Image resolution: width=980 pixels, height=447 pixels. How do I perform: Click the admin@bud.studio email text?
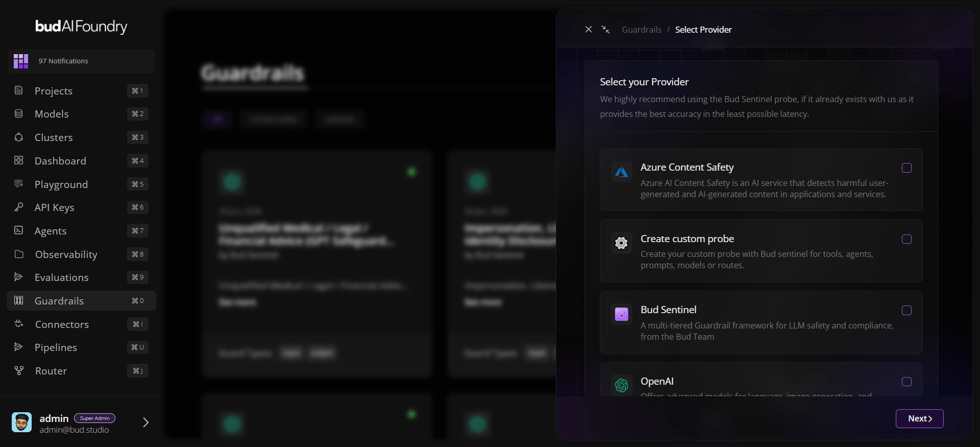tap(75, 430)
